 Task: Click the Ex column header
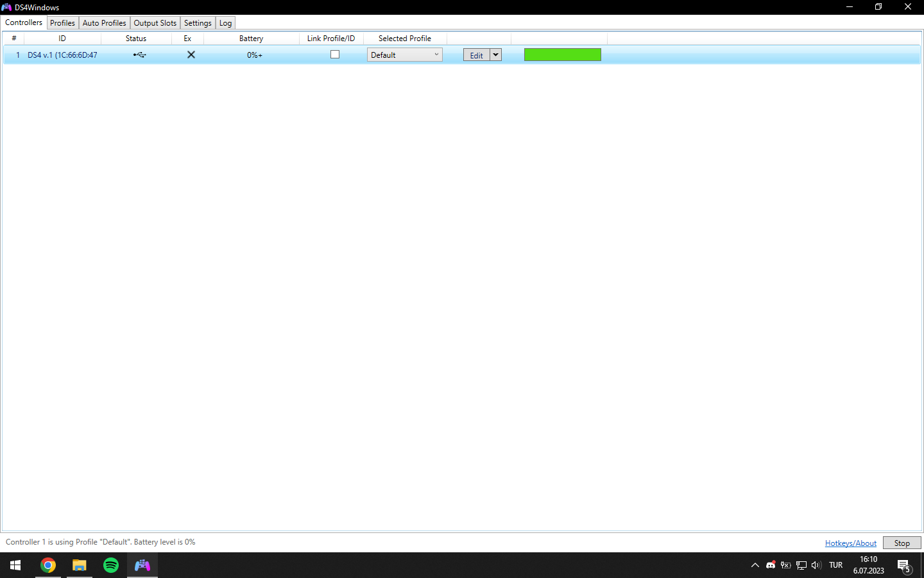coord(187,39)
